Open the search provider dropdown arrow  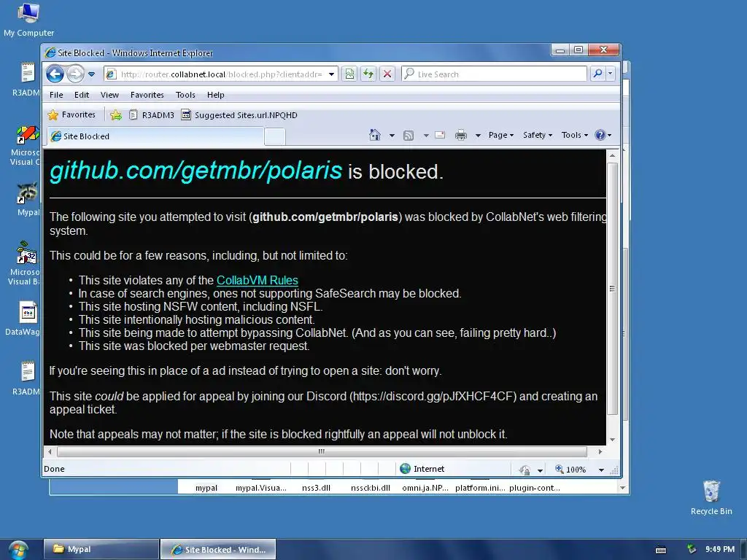point(611,74)
